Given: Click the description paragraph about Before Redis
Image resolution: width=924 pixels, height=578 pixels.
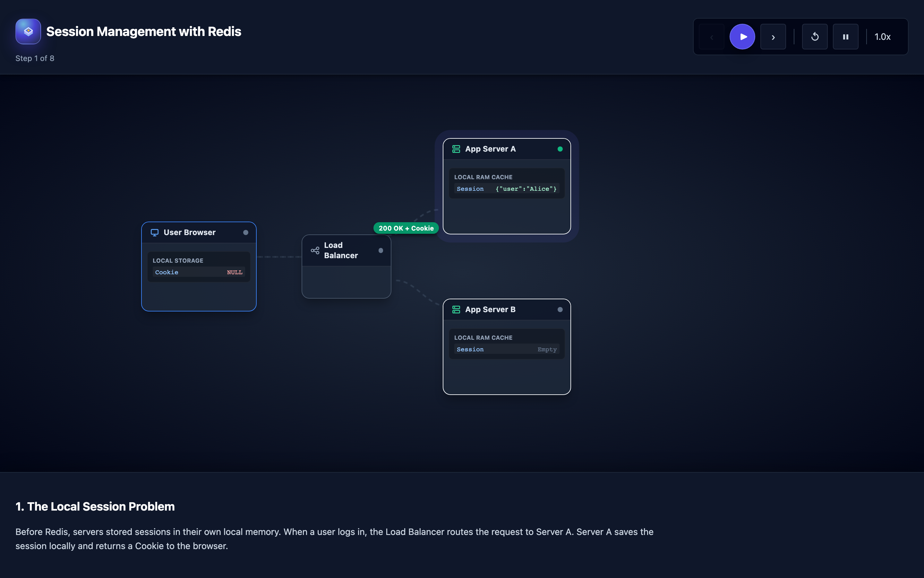Looking at the screenshot, I should 335,539.
